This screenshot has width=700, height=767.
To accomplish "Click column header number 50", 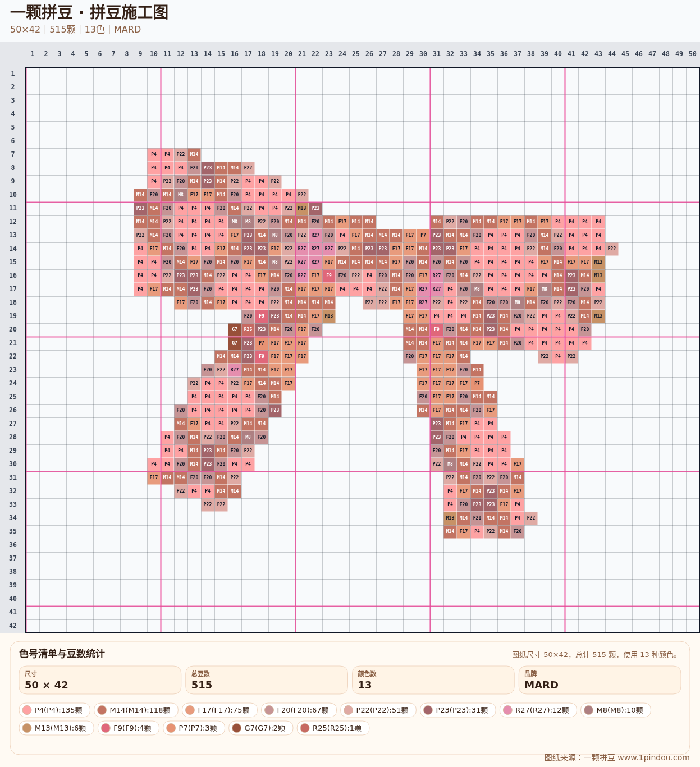I will (x=693, y=54).
